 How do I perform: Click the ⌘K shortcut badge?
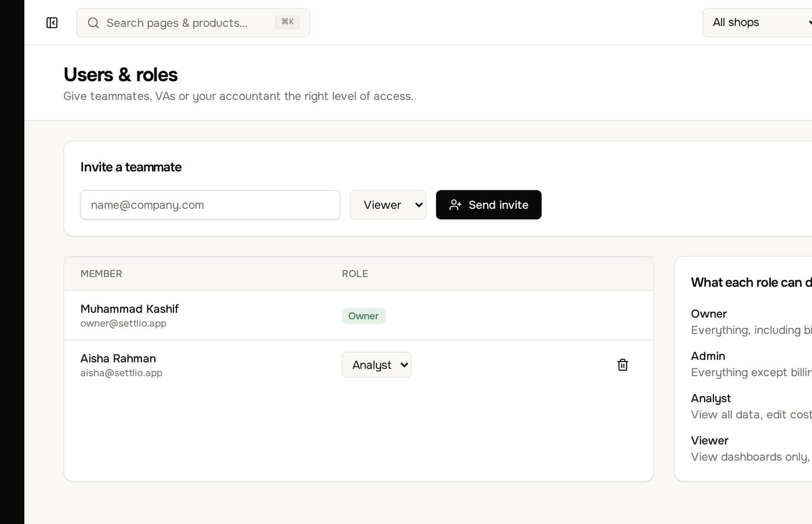click(287, 22)
